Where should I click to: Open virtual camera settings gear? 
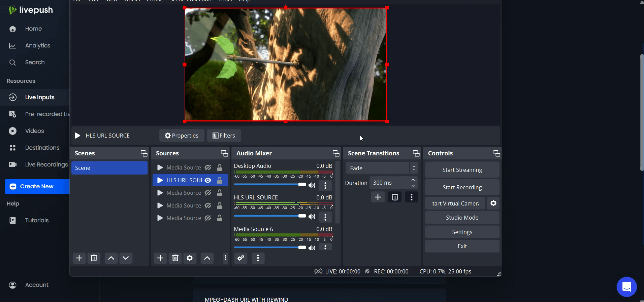pyautogui.click(x=493, y=203)
